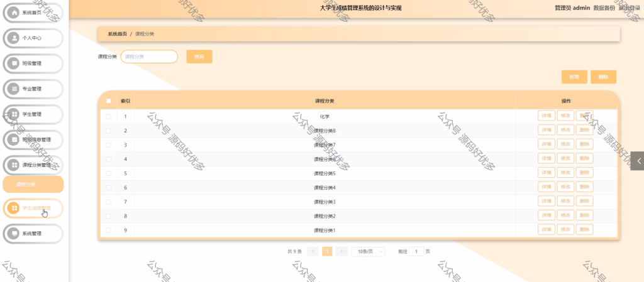The width and height of the screenshot is (644, 282).
Task: Check the checkbox for row 课程分类6
Action: click(108, 159)
